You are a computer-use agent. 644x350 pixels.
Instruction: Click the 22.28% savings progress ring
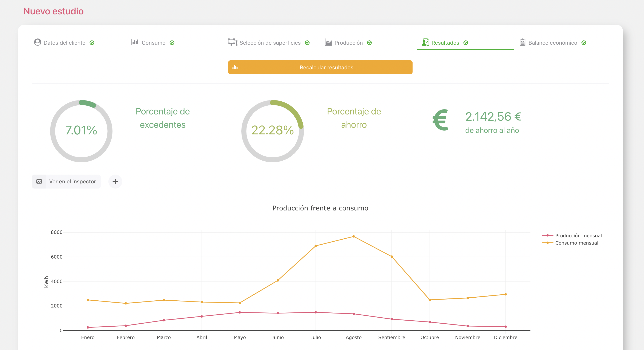(x=273, y=131)
